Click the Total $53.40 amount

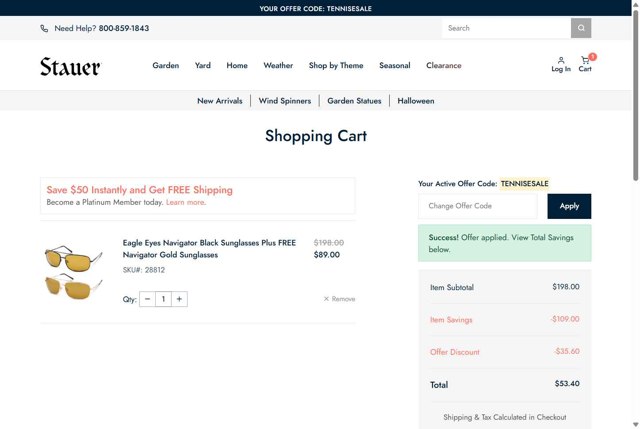(567, 384)
